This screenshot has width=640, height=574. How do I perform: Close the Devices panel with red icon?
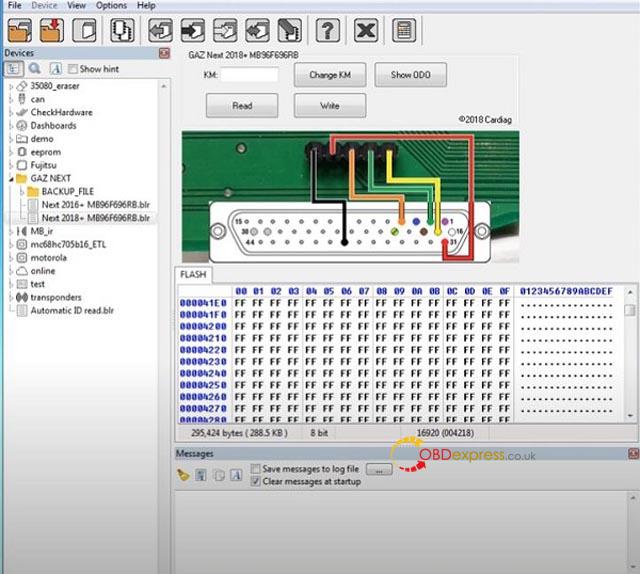pos(164,53)
